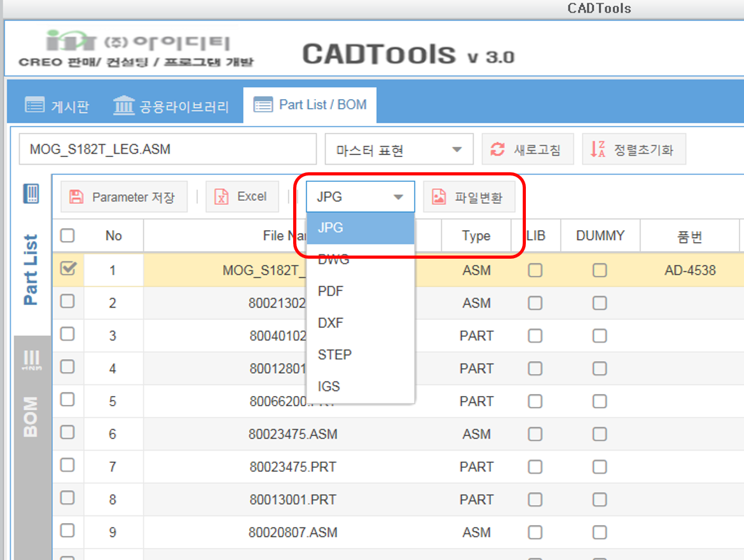The height and width of the screenshot is (560, 744).
Task: Click the MOG_S182T_LEG.ASM input field
Action: tap(167, 149)
